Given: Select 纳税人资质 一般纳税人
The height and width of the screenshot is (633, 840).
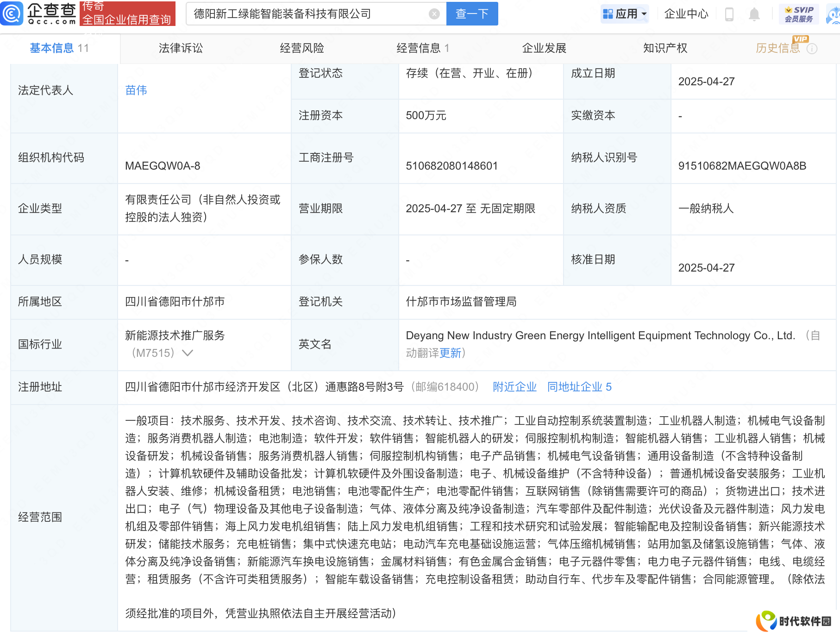Looking at the screenshot, I should point(706,209).
